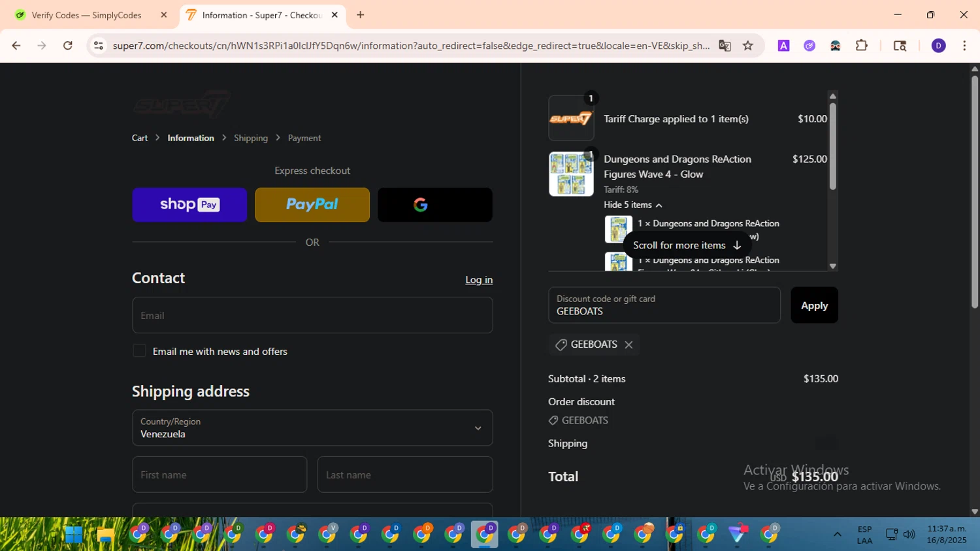Go to Cart breadcrumb
The image size is (980, 551).
[x=140, y=138]
